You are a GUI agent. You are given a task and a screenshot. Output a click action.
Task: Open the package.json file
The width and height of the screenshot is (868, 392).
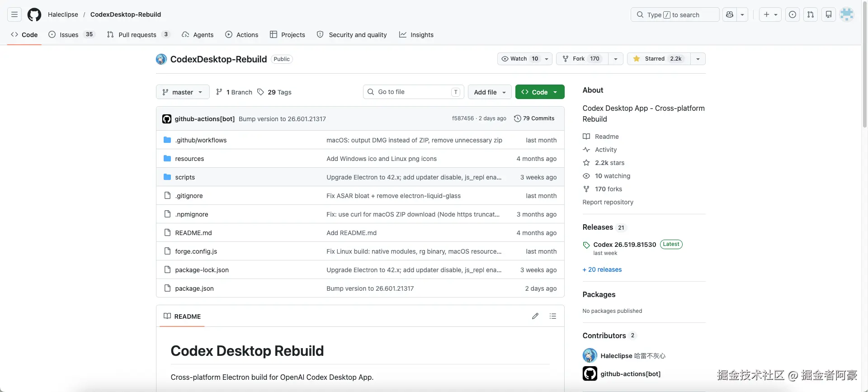(x=194, y=288)
